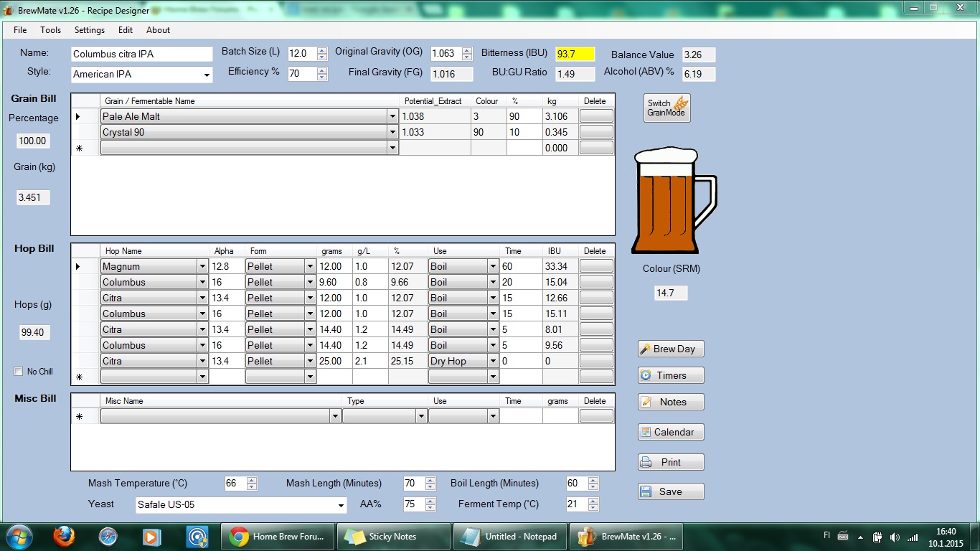Click the Magnum boil time cell 60

521,266
